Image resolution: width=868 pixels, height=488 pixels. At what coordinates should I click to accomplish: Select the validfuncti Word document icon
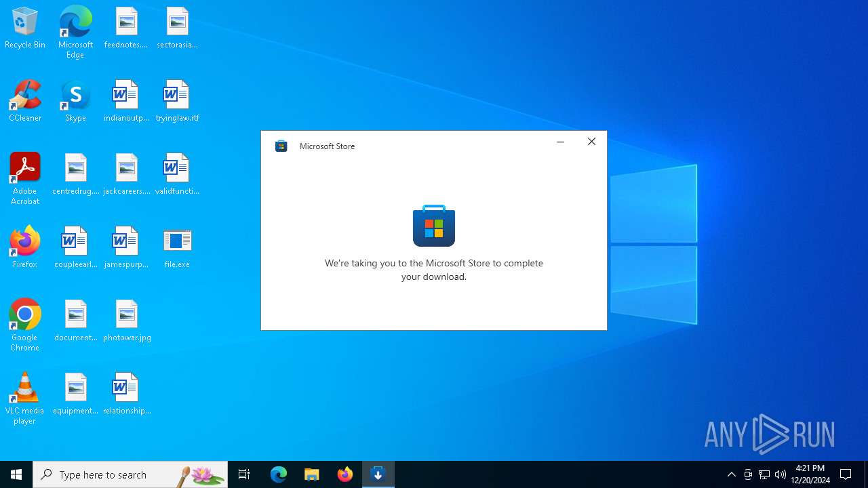pyautogui.click(x=177, y=175)
